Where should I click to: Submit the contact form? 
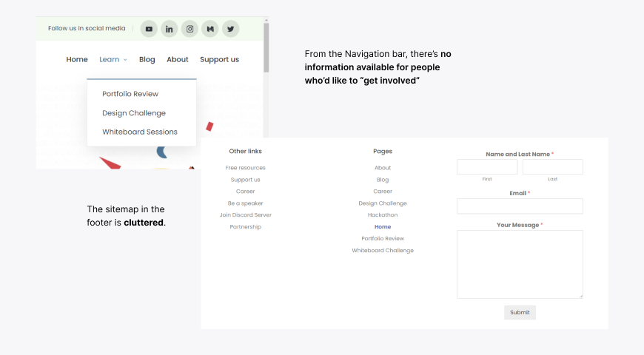pyautogui.click(x=520, y=313)
